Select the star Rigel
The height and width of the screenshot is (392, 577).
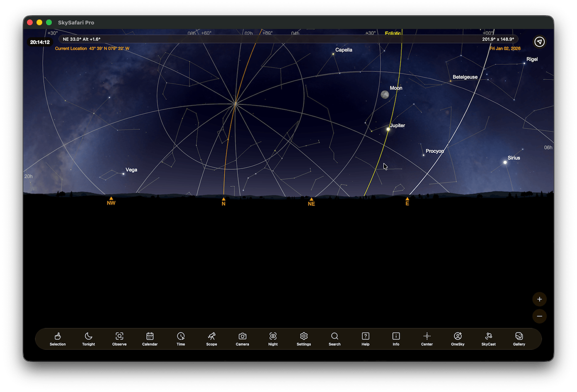[x=524, y=63]
